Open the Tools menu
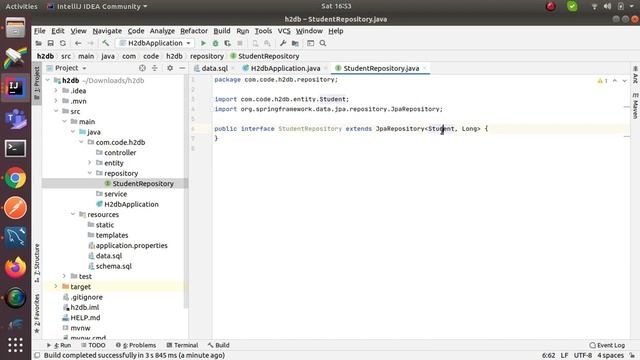This screenshot has width=640, height=360. pyautogui.click(x=263, y=31)
